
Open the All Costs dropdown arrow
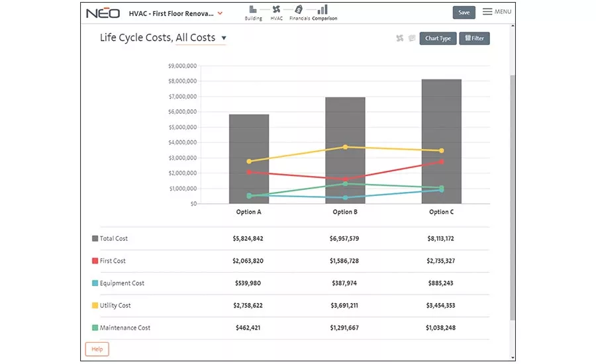224,38
